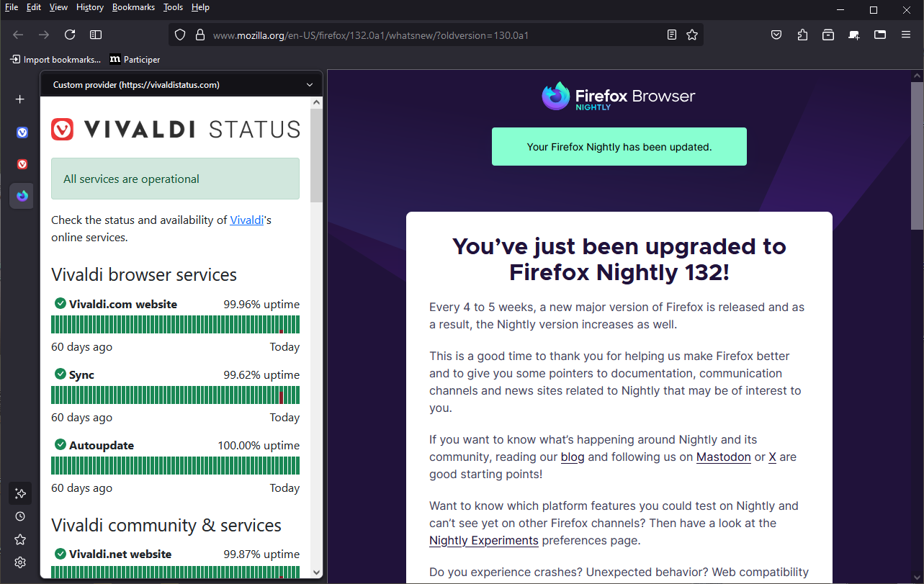Click the '99.62% uptime' value
The width and height of the screenshot is (924, 584).
pos(261,374)
